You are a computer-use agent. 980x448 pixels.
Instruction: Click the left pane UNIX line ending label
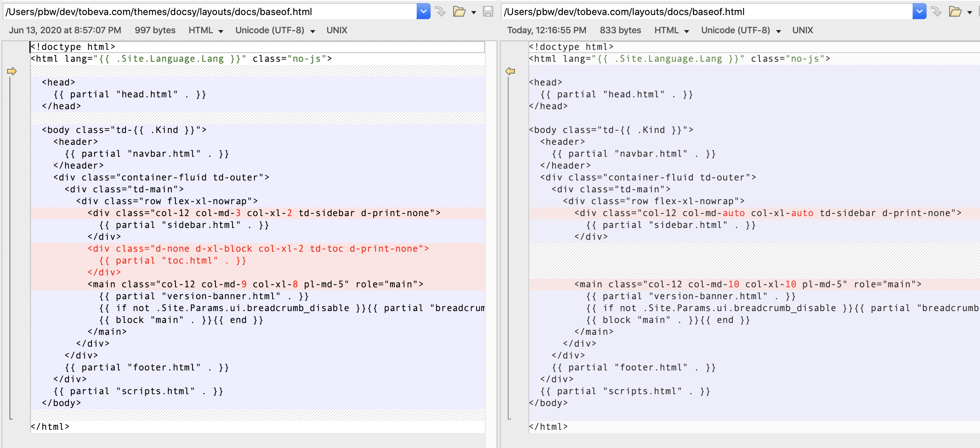point(337,30)
